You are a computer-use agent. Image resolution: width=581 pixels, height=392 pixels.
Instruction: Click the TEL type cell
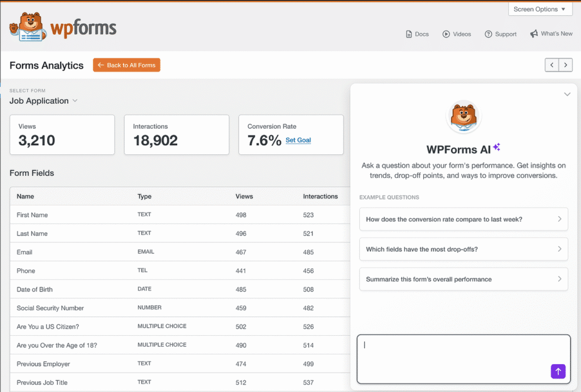[x=142, y=271]
